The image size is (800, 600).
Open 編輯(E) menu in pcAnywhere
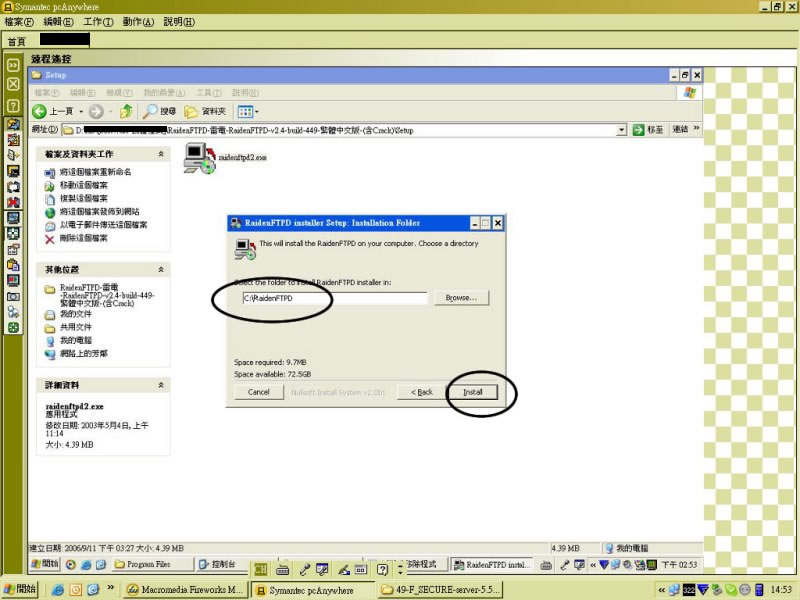click(x=59, y=22)
